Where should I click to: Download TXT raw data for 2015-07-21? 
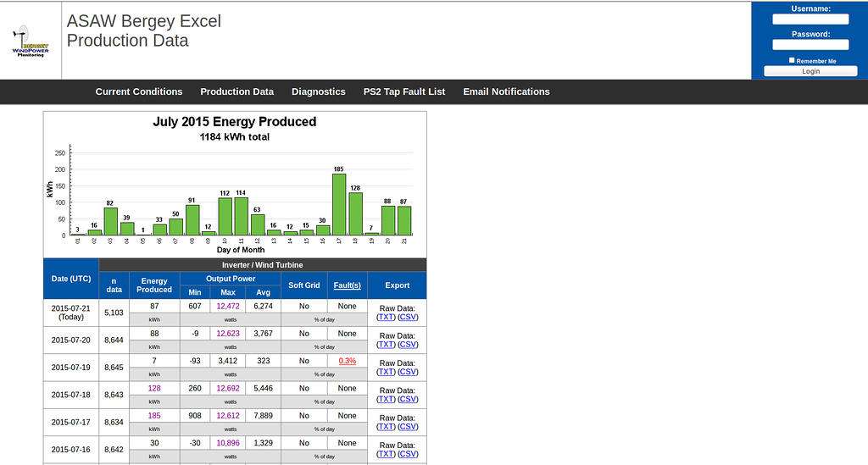coord(386,318)
